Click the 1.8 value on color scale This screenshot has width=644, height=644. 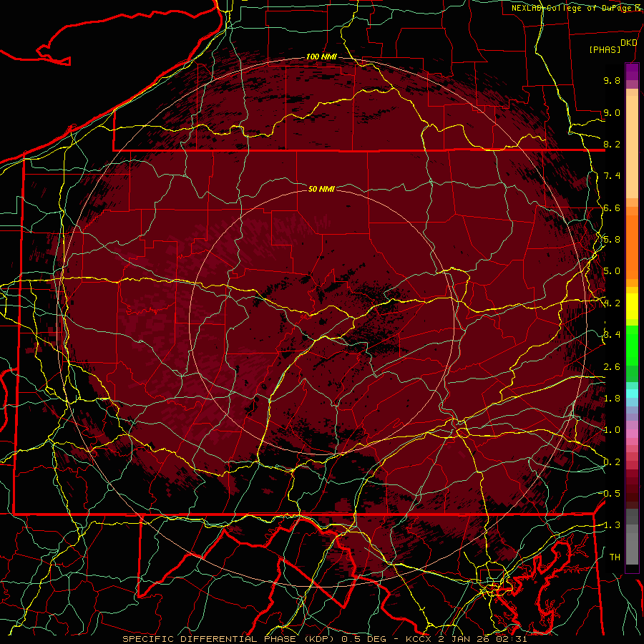click(x=612, y=399)
